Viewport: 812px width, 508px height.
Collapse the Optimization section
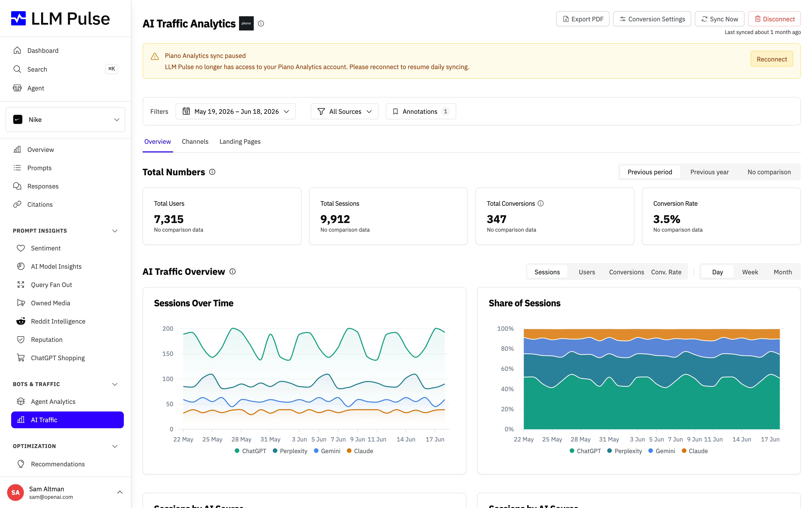click(x=115, y=446)
